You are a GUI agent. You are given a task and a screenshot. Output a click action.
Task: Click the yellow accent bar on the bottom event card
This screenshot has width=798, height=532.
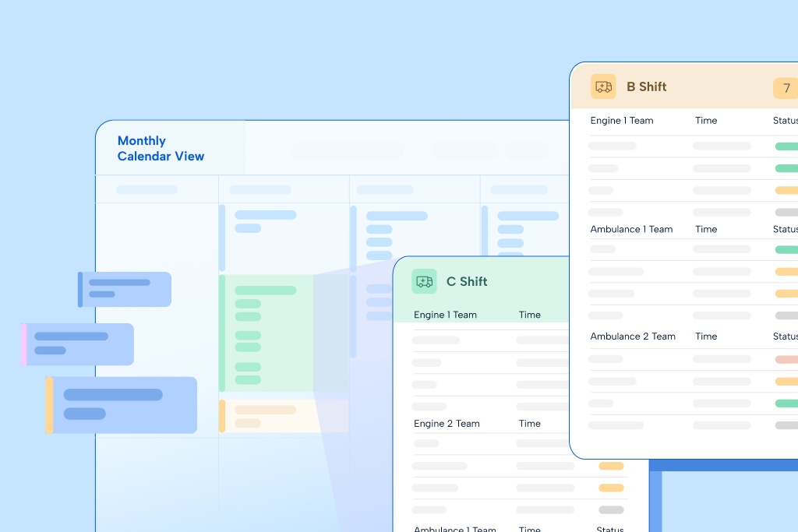pyautogui.click(x=51, y=404)
